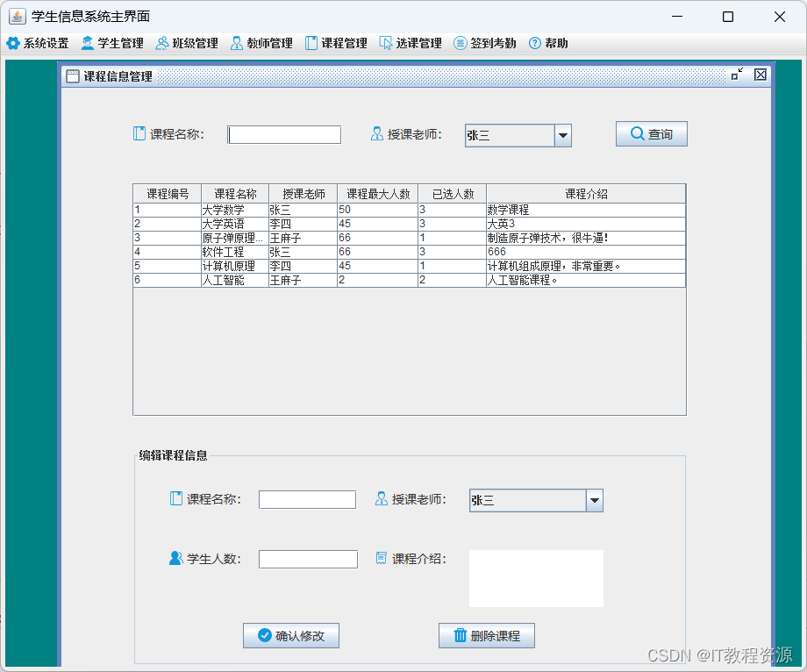The image size is (807, 672).
Task: Click the table's 课程名称 column header
Action: 235,194
